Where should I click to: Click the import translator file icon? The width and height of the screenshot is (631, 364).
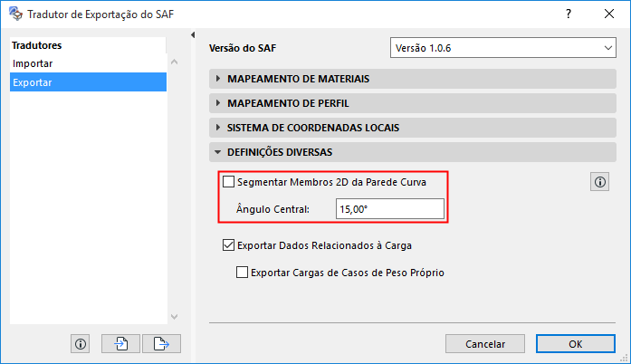(120, 344)
